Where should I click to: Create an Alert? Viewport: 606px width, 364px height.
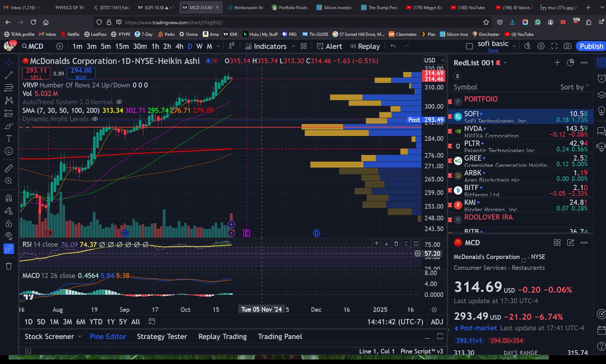point(329,46)
